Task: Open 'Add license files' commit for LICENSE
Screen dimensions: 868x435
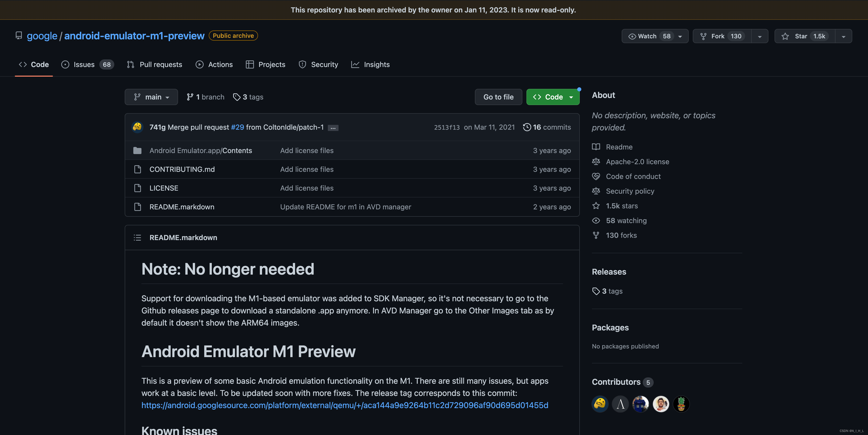Action: [307, 188]
